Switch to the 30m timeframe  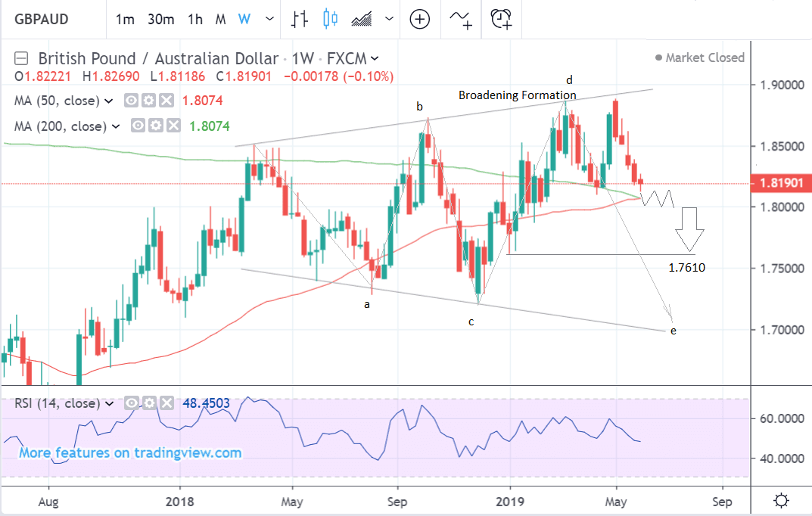(x=160, y=19)
